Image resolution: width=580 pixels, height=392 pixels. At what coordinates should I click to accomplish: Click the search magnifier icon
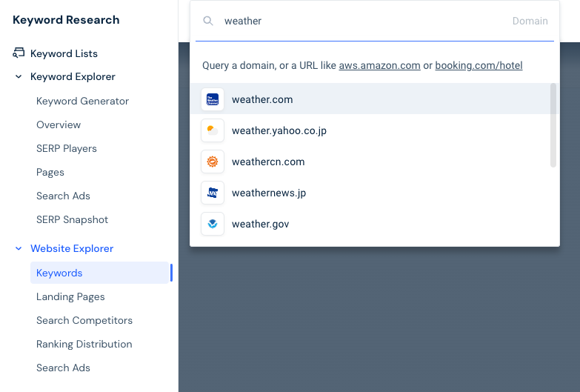(x=208, y=21)
